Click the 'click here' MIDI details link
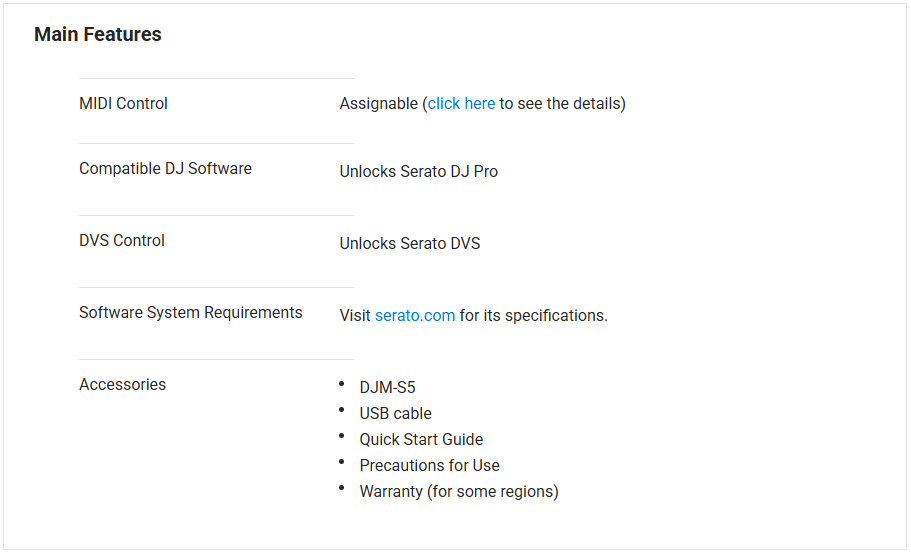Viewport: 911px width, 554px height. pos(461,104)
